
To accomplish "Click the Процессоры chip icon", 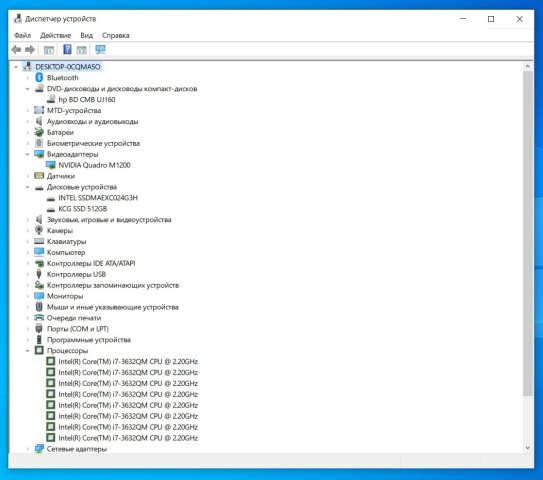I will pos(39,350).
